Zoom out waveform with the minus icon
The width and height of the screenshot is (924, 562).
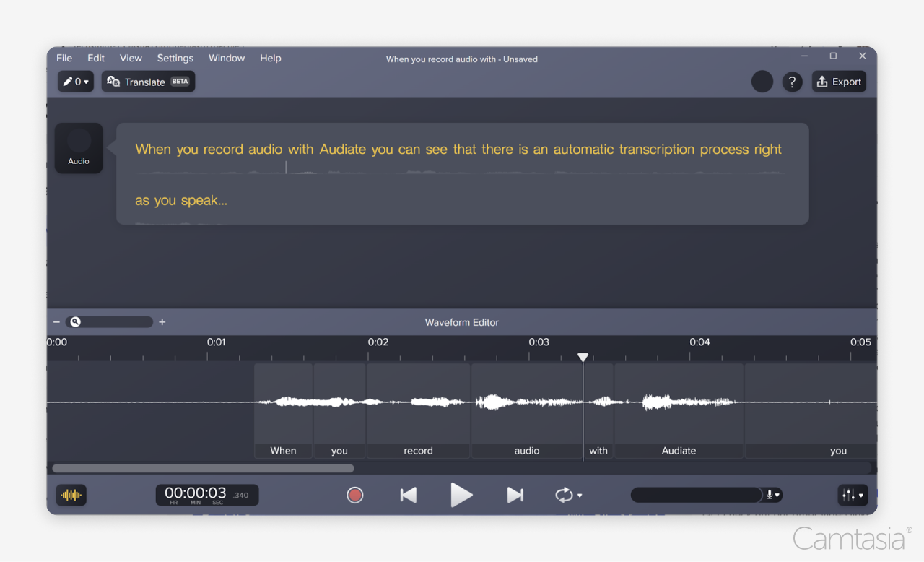[57, 322]
